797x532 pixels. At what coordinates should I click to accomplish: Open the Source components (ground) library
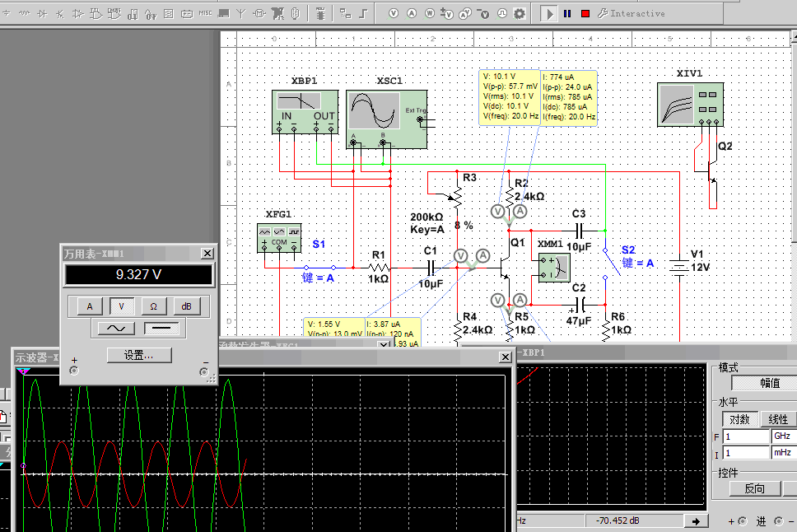pos(6,14)
